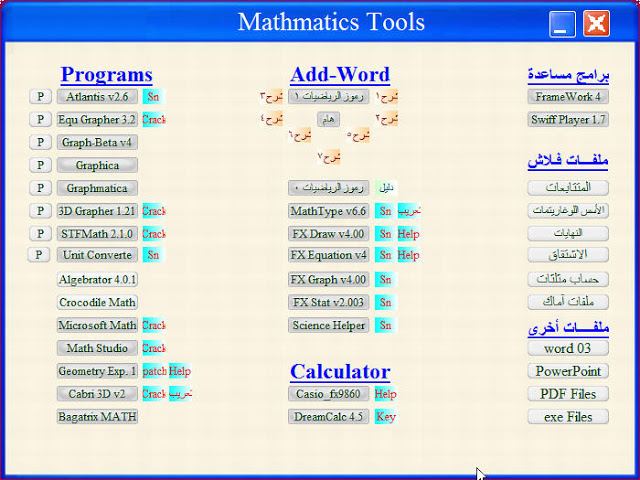Click patch next to Geometry Exp. 1

coord(154,371)
